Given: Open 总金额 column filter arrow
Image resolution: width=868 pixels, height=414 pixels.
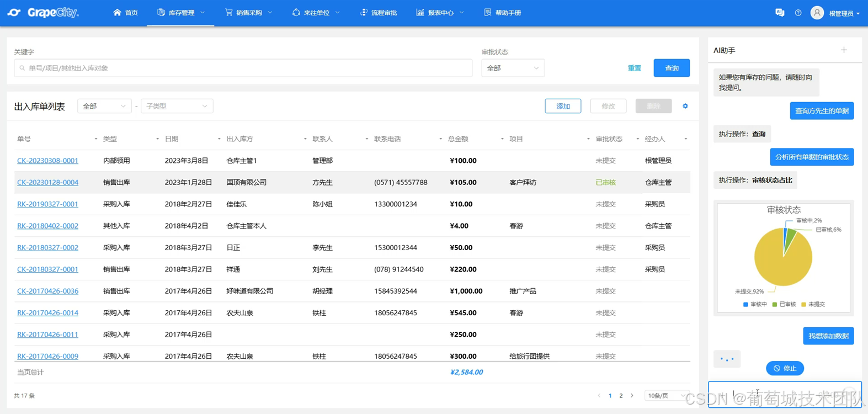Looking at the screenshot, I should coord(502,139).
